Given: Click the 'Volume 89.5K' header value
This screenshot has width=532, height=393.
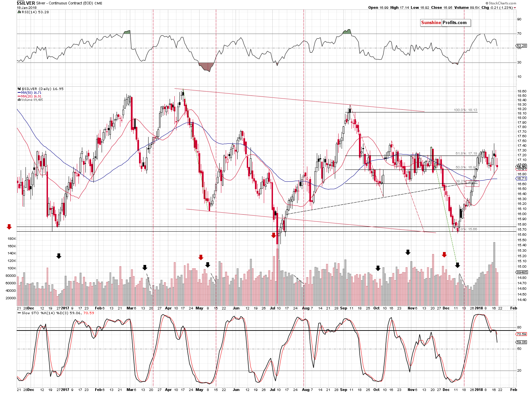Looking at the screenshot, I should click(x=466, y=7).
